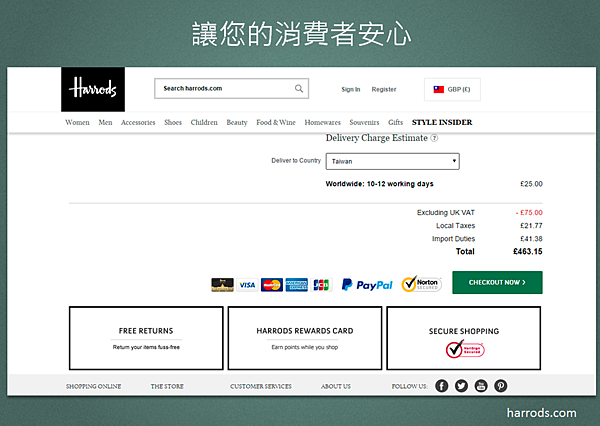This screenshot has width=600, height=426.
Task: Click the Total amount £463.15
Action: pos(528,251)
